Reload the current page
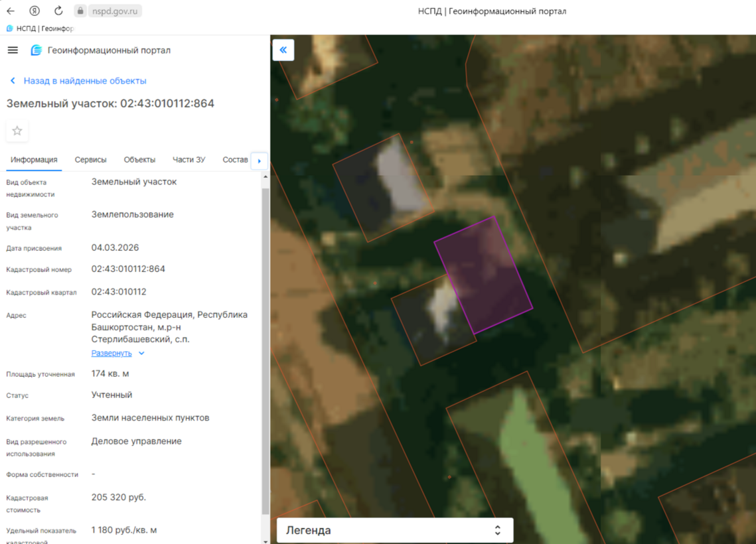The width and height of the screenshot is (756, 544). 58,11
